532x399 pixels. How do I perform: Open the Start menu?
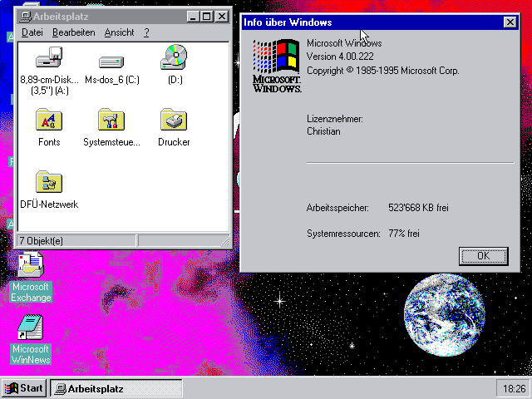24,388
